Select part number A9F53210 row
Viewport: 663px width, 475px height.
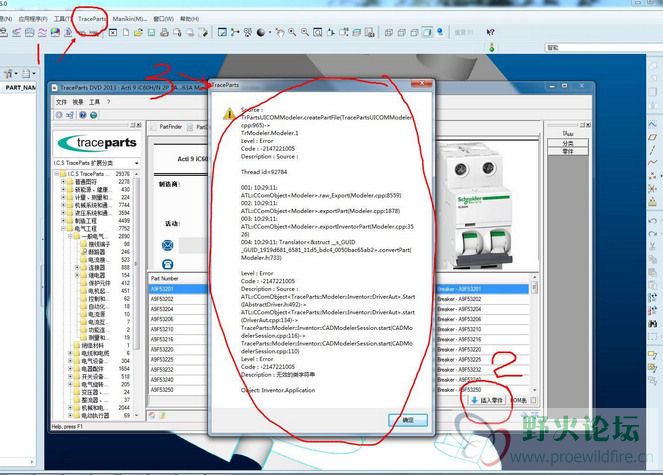178,329
